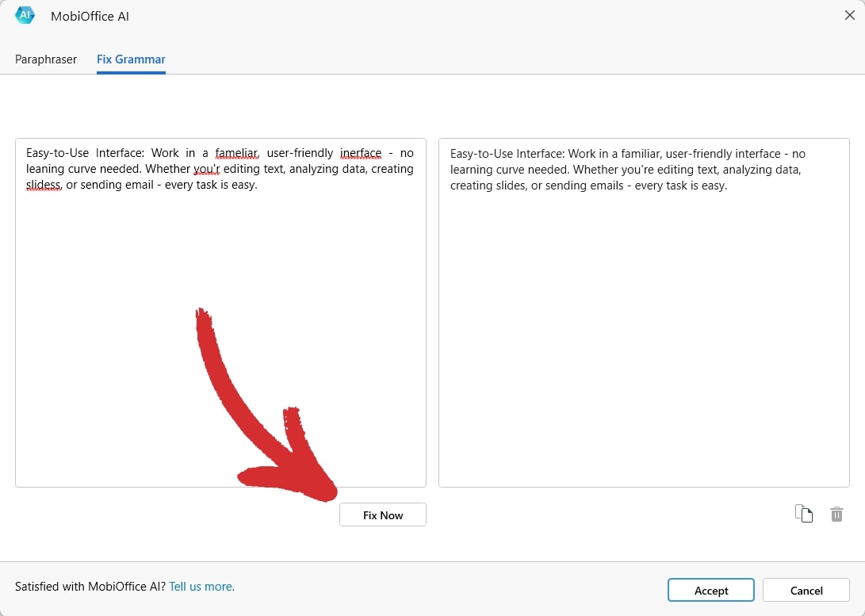Click the Fix Now button

382,515
